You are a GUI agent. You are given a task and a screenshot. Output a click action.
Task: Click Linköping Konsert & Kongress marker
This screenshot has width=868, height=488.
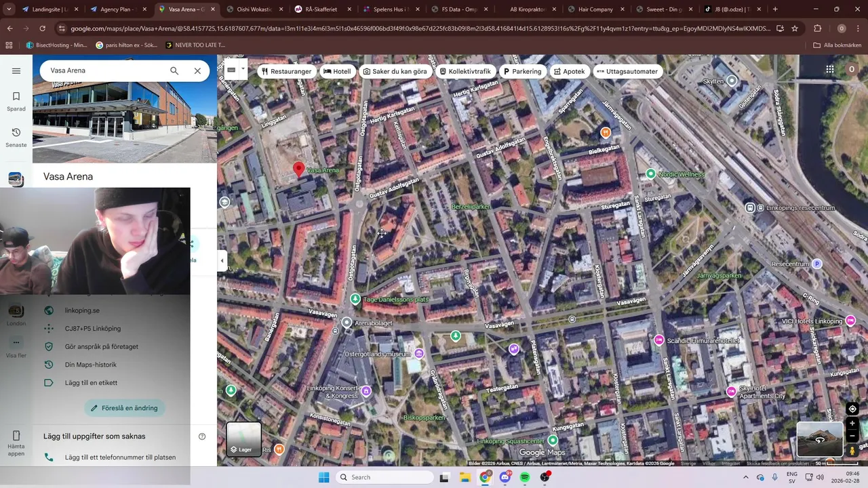pos(366,391)
